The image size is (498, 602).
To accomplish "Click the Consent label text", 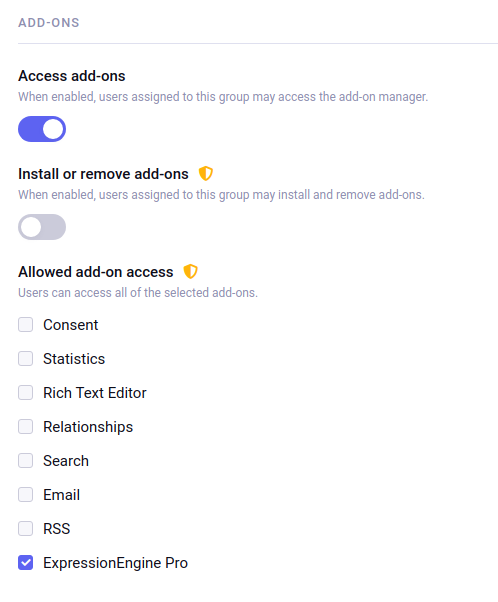I will pyautogui.click(x=71, y=325).
